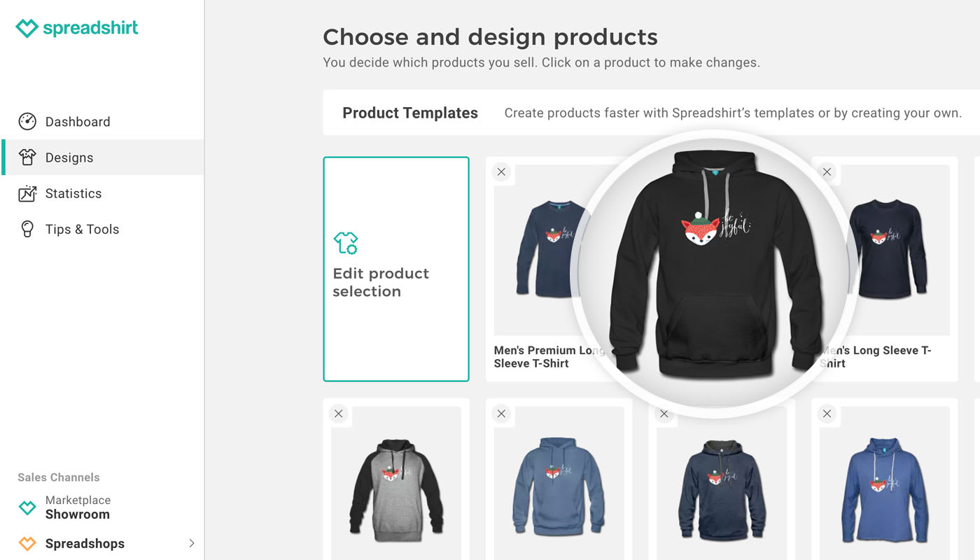
Task: Click the Edit product selection card
Action: (x=396, y=269)
